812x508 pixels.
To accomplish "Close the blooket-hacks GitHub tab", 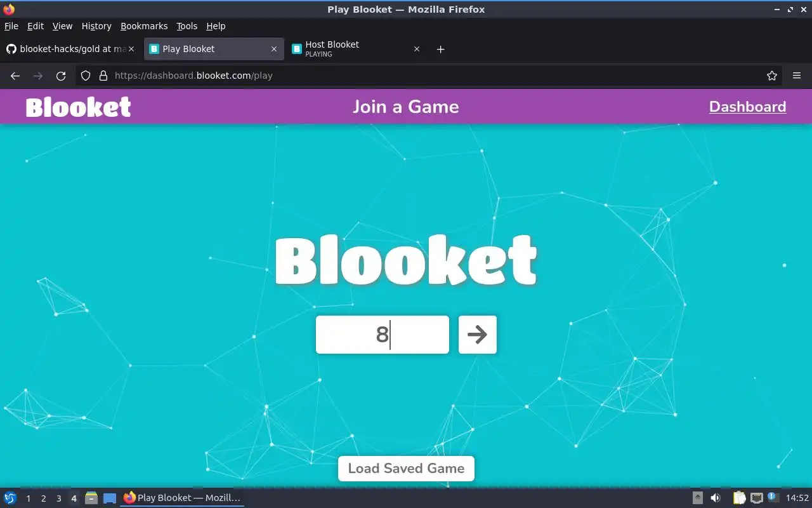I will 131,49.
